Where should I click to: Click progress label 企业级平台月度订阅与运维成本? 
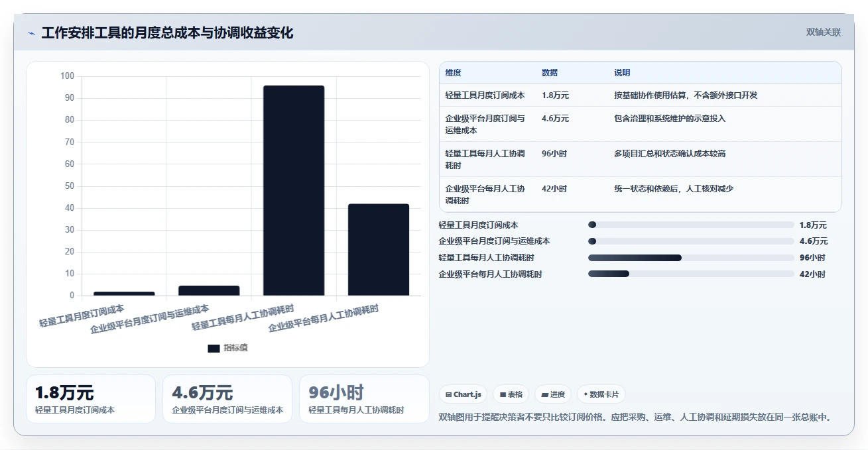[x=495, y=241]
